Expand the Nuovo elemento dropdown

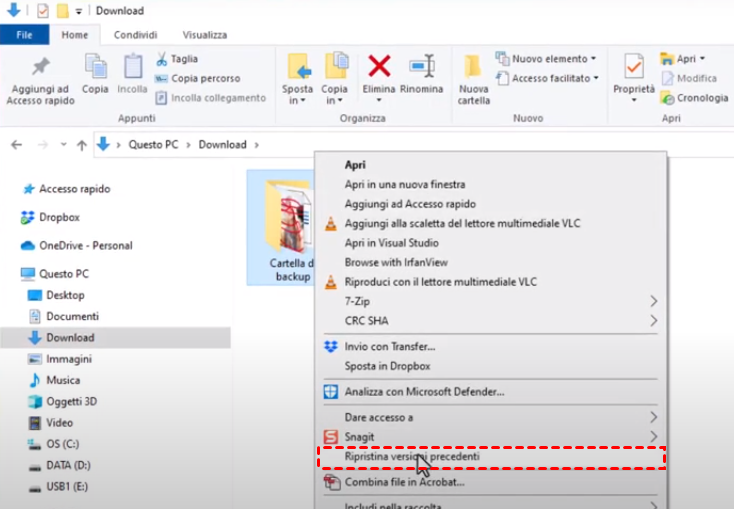click(547, 59)
